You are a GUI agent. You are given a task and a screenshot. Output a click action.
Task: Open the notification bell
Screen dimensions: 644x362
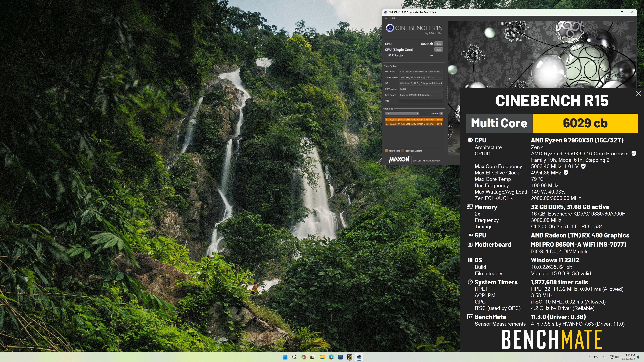pyautogui.click(x=638, y=357)
